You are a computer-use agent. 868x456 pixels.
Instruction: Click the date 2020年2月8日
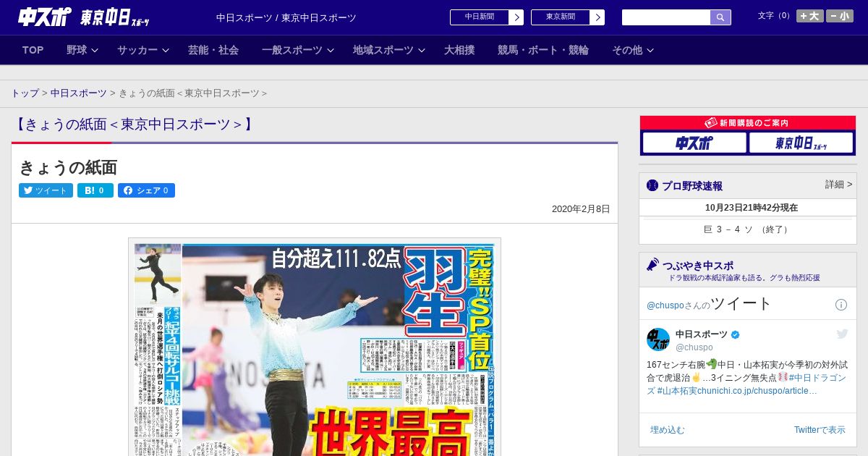(x=581, y=209)
